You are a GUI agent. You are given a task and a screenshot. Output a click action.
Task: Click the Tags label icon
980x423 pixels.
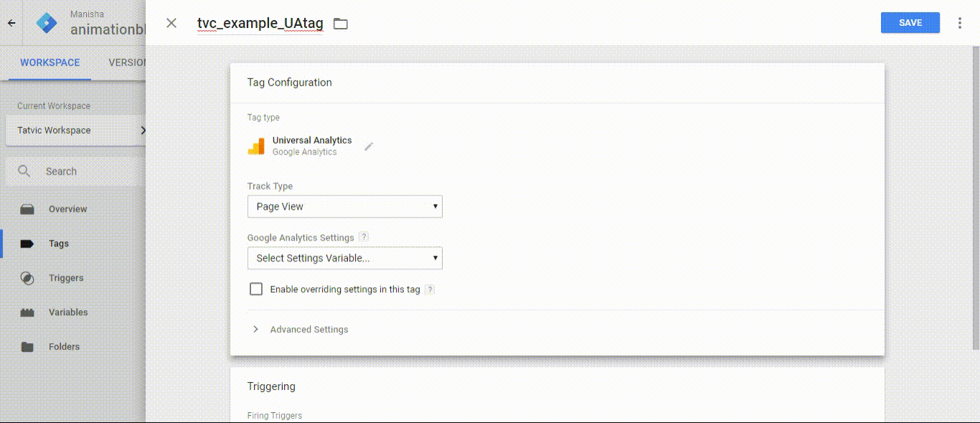pyautogui.click(x=27, y=243)
